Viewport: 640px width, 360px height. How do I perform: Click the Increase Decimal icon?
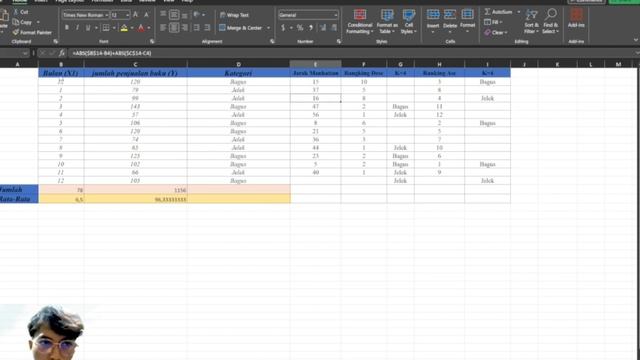click(x=323, y=28)
